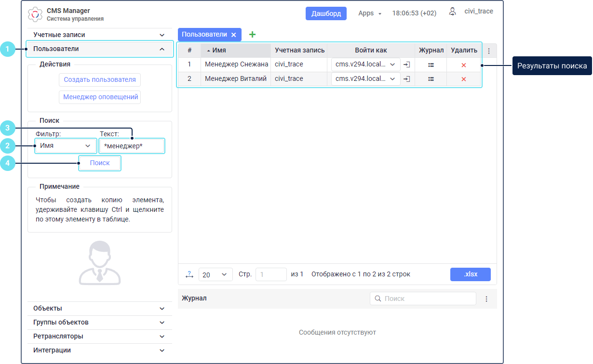
Task: Open rows-per-page dropdown showing 20
Action: pyautogui.click(x=215, y=274)
